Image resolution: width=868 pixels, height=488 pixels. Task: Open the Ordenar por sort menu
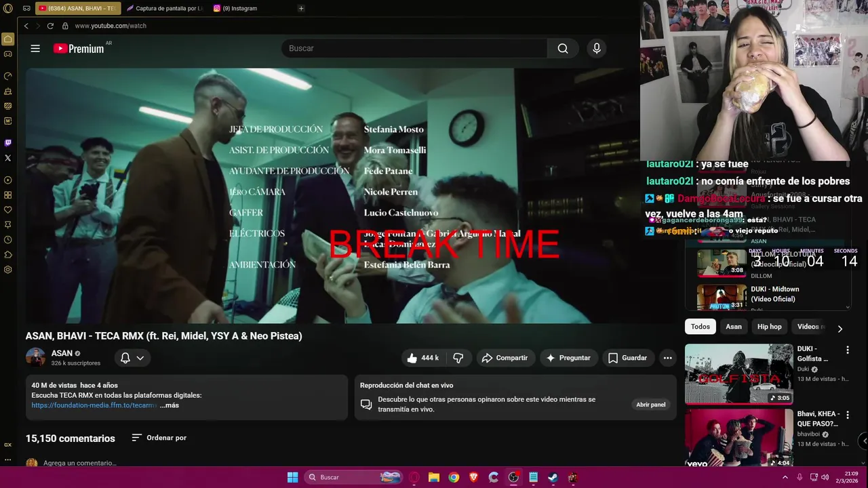(x=159, y=438)
